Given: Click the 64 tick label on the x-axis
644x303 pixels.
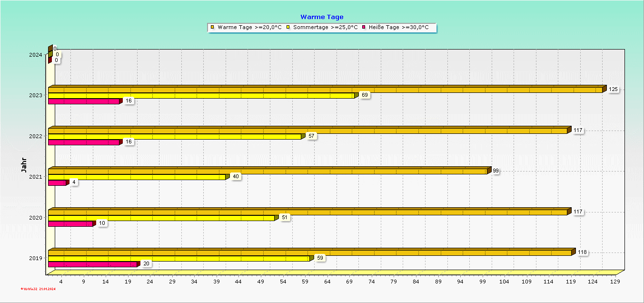Looking at the screenshot, I should 327,282.
